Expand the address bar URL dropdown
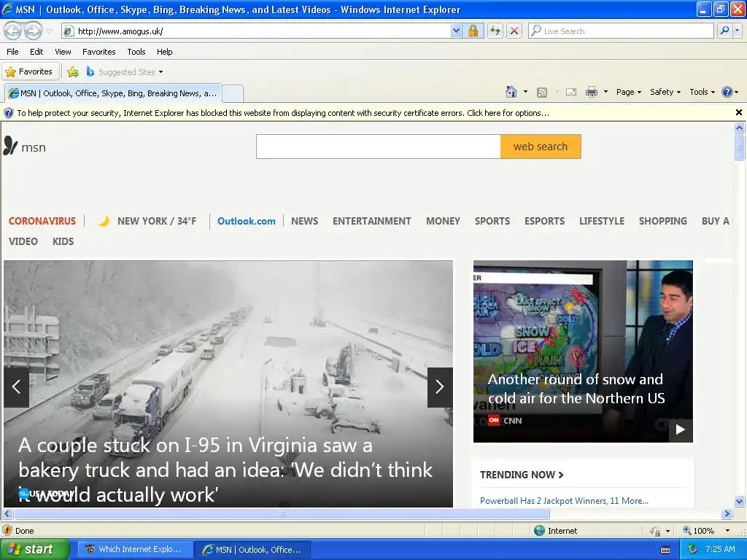Viewport: 747px width, 560px height. point(456,31)
